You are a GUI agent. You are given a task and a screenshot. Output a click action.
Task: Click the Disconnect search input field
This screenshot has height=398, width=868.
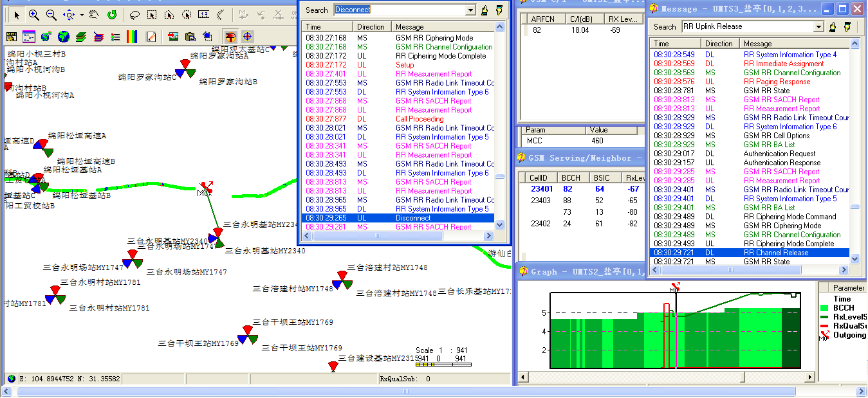click(399, 10)
